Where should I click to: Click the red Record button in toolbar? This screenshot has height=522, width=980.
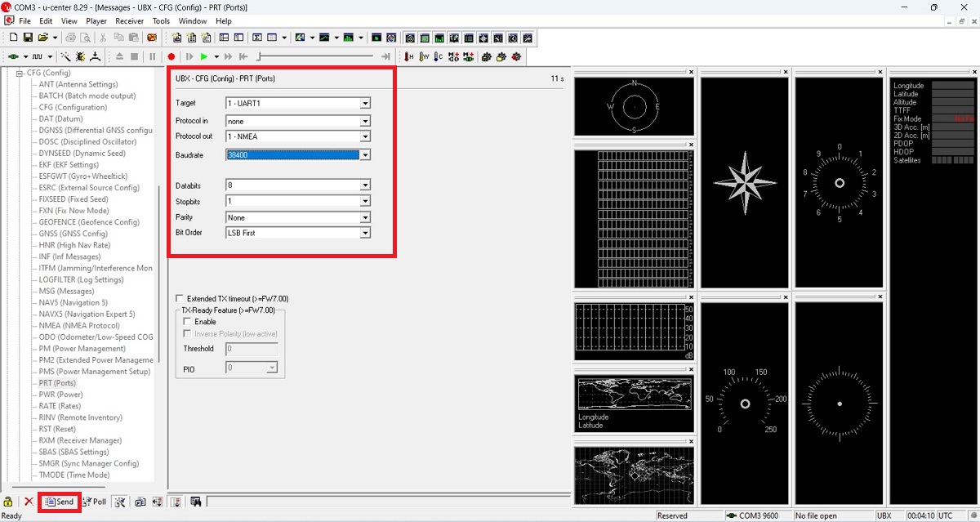(x=171, y=56)
